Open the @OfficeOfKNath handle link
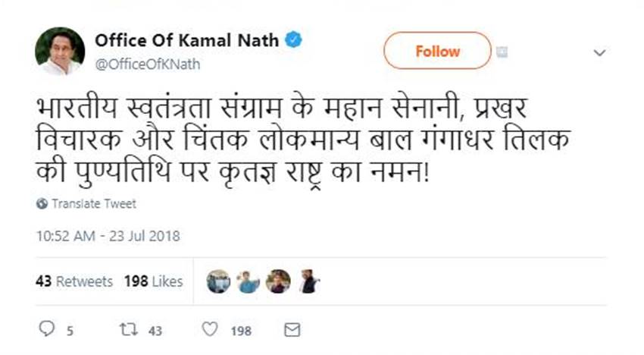Image resolution: width=644 pixels, height=355 pixels. point(148,64)
